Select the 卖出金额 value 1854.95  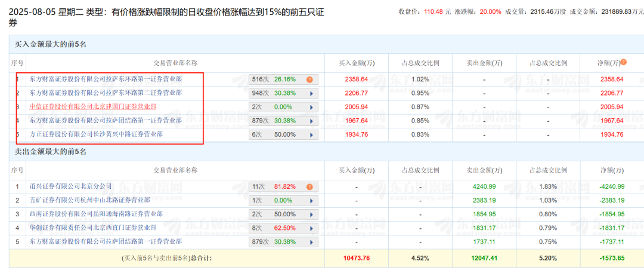point(484,214)
